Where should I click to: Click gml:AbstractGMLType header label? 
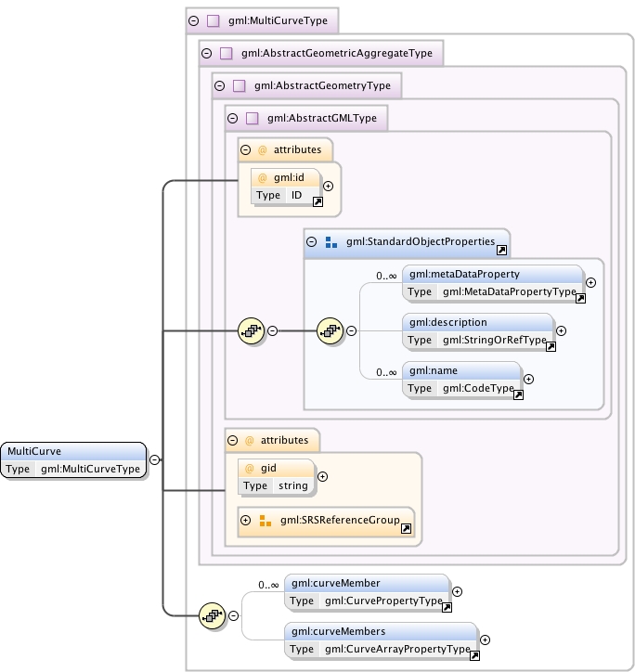click(x=322, y=118)
